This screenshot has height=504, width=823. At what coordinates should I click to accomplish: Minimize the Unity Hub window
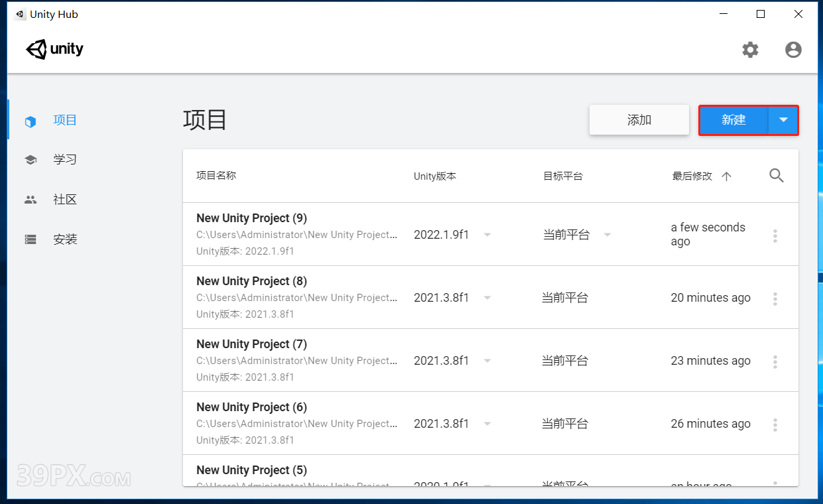[x=723, y=14]
